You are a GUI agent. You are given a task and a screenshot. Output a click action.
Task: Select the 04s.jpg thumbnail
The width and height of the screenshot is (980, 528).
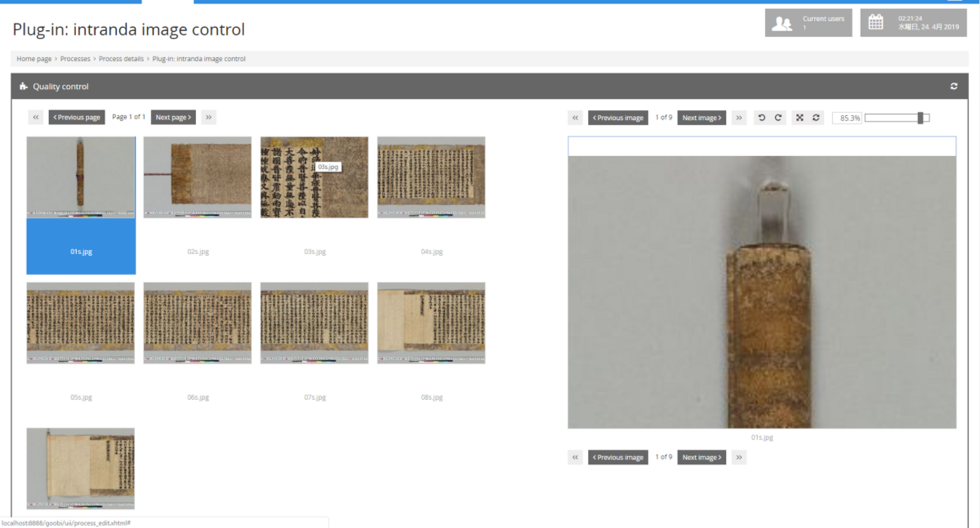431,178
